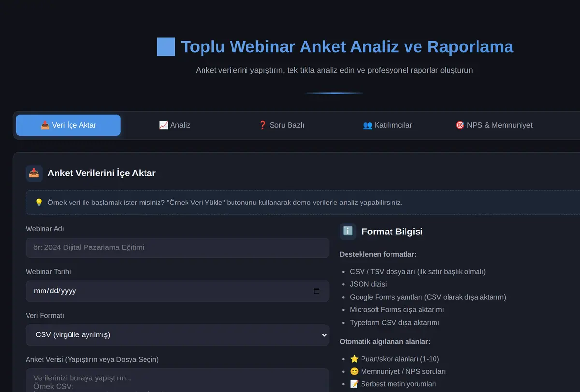Click the people icon on Katılımcılar tab

click(367, 125)
